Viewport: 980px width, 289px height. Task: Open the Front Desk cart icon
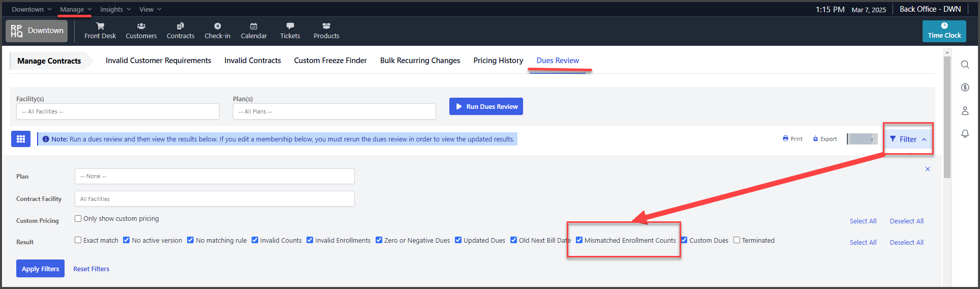point(100,26)
